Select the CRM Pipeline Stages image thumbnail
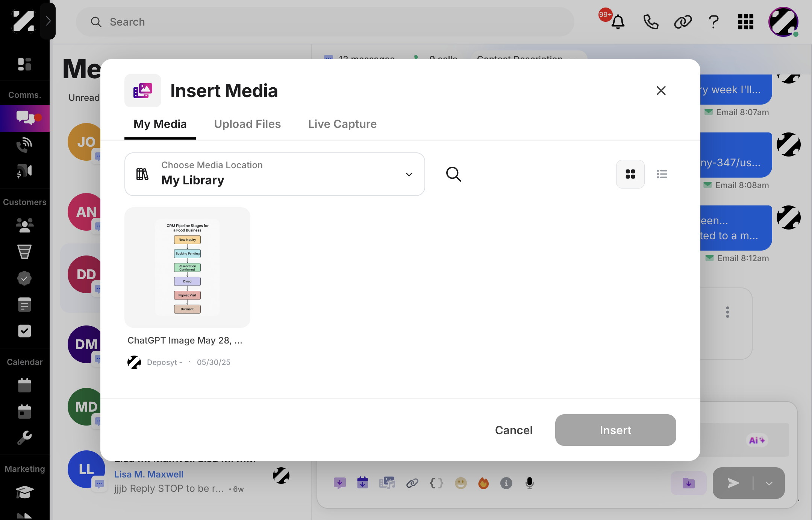Screen dimensions: 812x520 coord(187,267)
